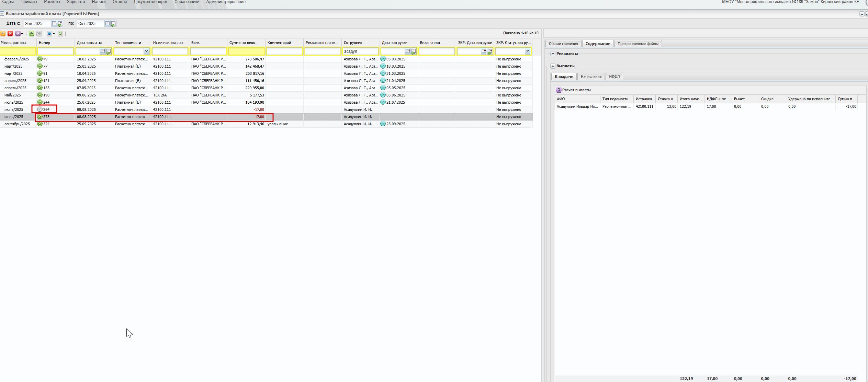Open the Зарплата menu
This screenshot has width=868, height=382.
pyautogui.click(x=76, y=2)
